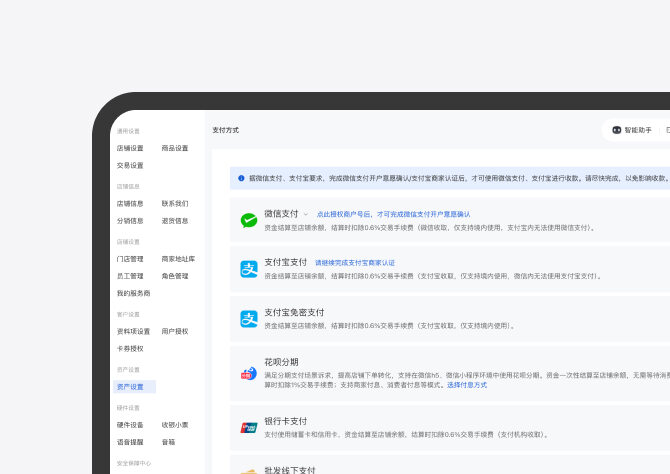Open 卡券授权 in the sidebar
The height and width of the screenshot is (474, 670).
point(130,349)
